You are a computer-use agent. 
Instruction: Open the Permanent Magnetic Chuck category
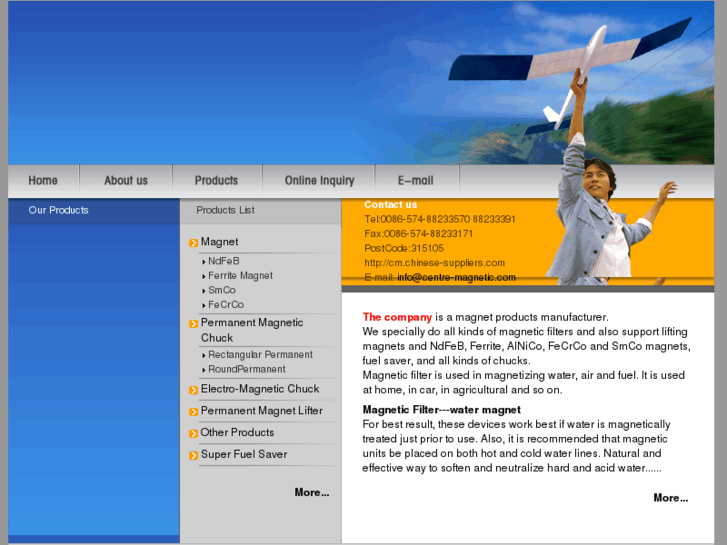(252, 330)
